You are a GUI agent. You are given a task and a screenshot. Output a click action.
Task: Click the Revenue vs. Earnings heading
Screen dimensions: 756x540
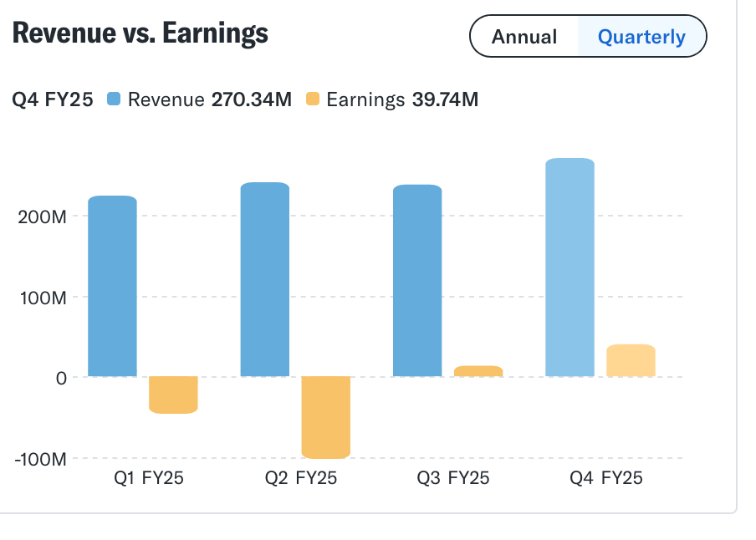(x=140, y=33)
